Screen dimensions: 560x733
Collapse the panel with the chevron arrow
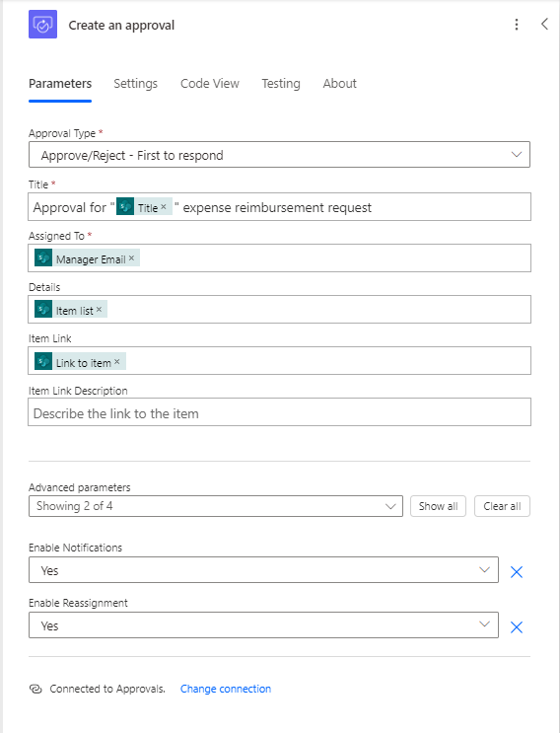(x=544, y=25)
